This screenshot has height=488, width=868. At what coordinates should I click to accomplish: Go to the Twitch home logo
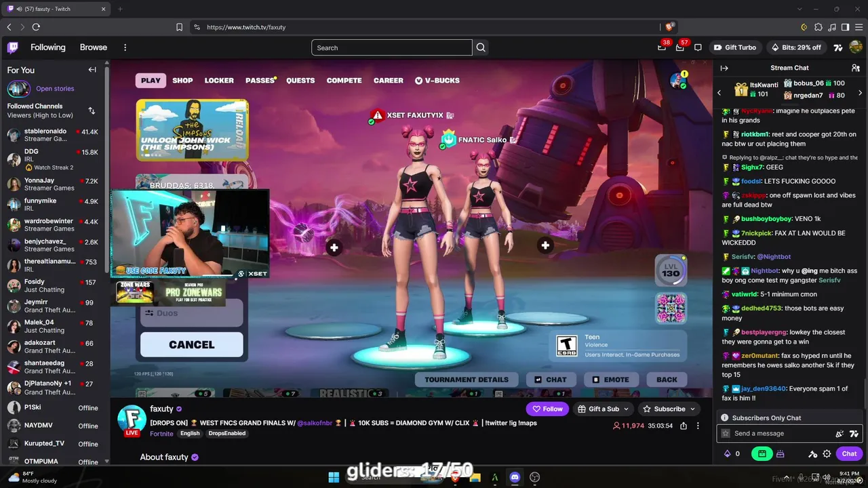pyautogui.click(x=13, y=47)
